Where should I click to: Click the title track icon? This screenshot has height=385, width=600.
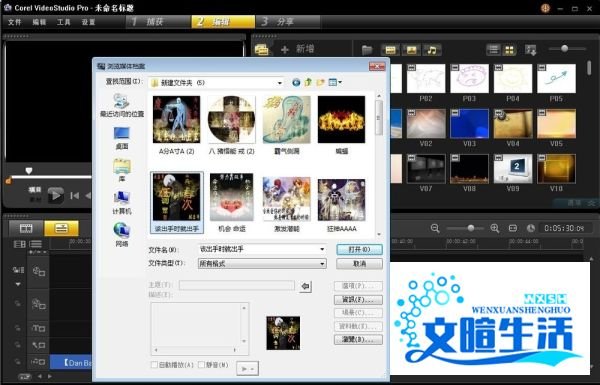38,328
